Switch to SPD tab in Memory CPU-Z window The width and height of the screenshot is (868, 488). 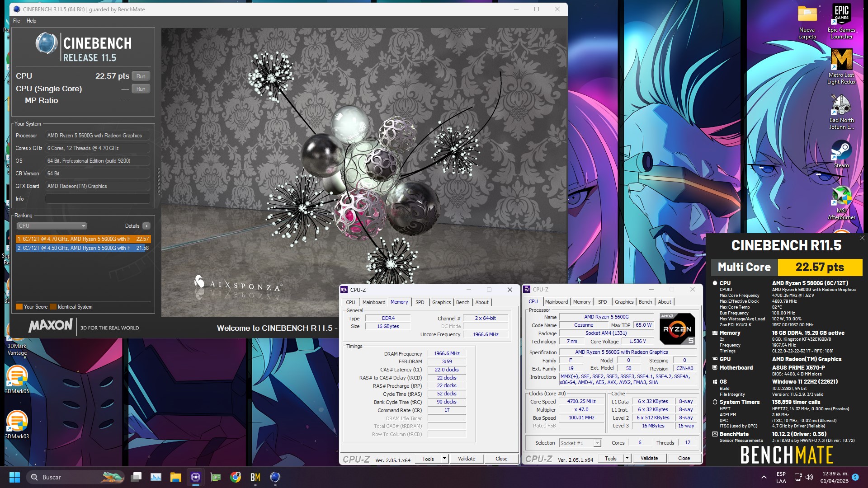420,302
